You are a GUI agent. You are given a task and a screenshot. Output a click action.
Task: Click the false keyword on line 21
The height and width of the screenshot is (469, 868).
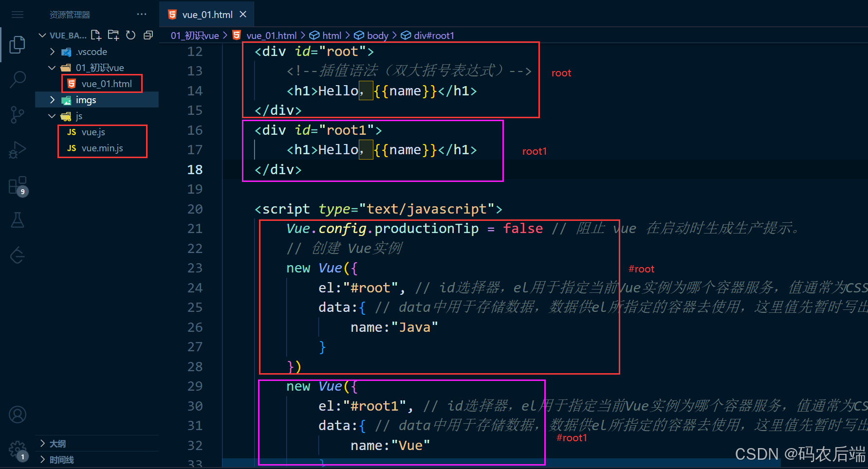pos(523,229)
